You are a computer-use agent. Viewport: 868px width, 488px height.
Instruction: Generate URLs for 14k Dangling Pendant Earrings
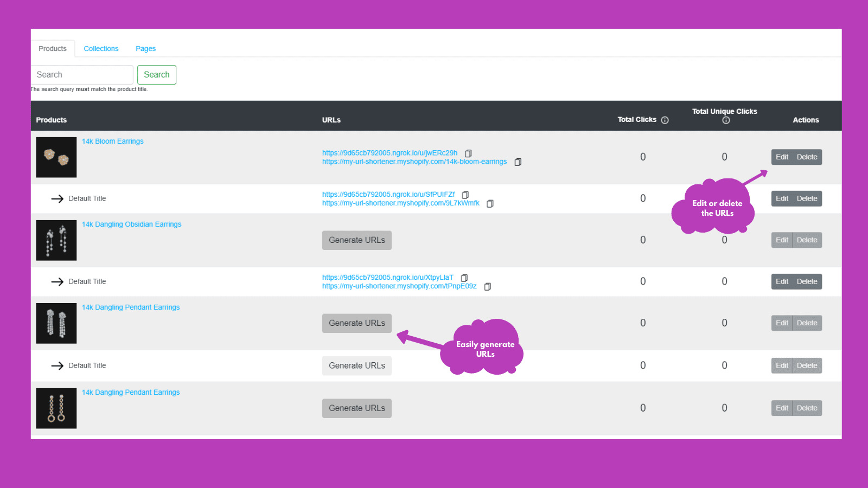click(356, 323)
